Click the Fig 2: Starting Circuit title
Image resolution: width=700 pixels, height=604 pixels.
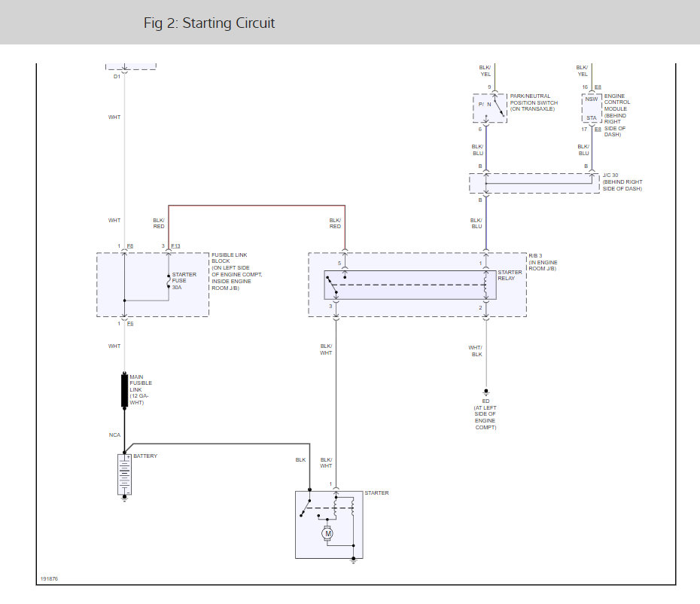[209, 23]
